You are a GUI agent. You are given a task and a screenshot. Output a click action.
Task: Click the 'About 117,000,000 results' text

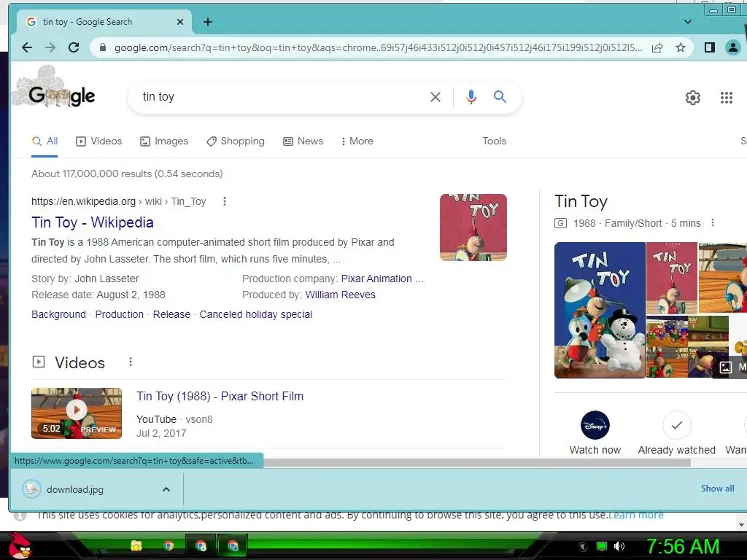click(127, 174)
